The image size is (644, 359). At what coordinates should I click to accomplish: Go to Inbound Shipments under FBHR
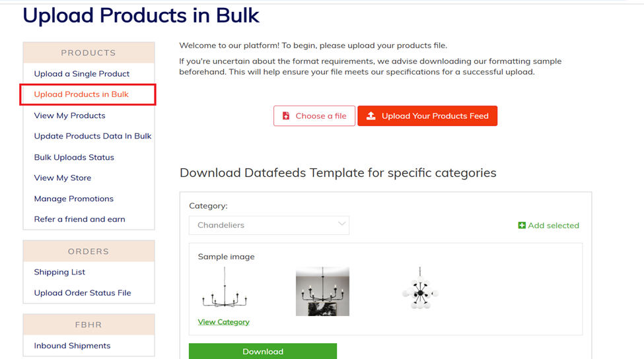pos(72,346)
